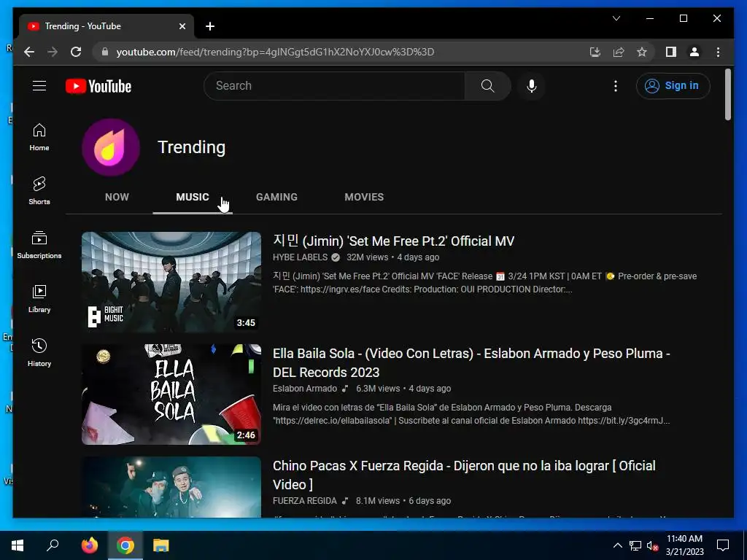Open YouTube settings three-dot menu
747x560 pixels.
click(x=616, y=86)
